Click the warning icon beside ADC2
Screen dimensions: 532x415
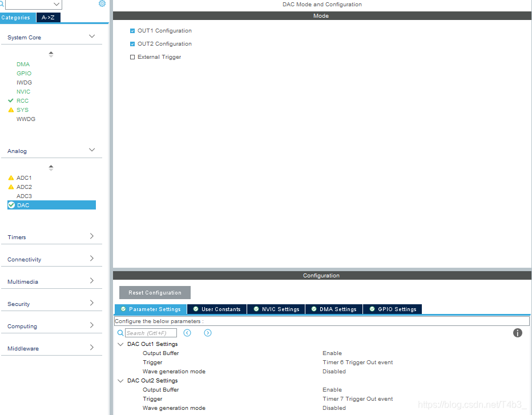[11, 187]
